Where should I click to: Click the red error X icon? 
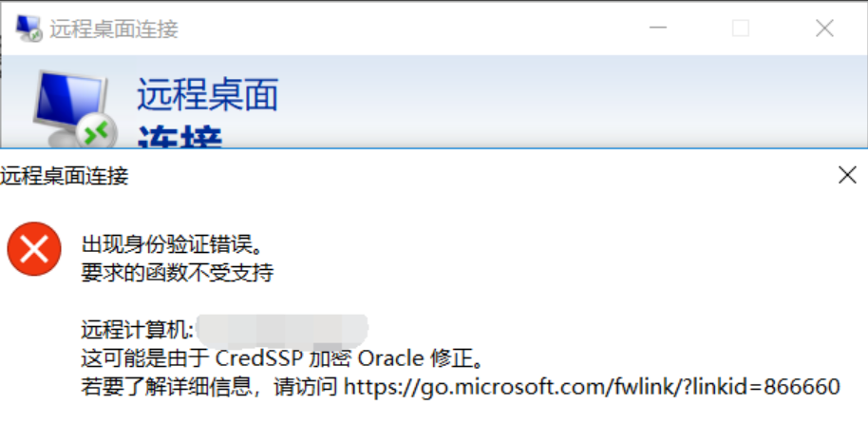pos(34,249)
